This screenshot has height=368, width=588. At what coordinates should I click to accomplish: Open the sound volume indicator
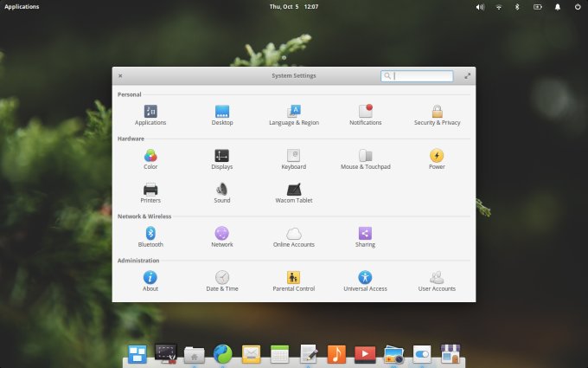click(x=480, y=7)
